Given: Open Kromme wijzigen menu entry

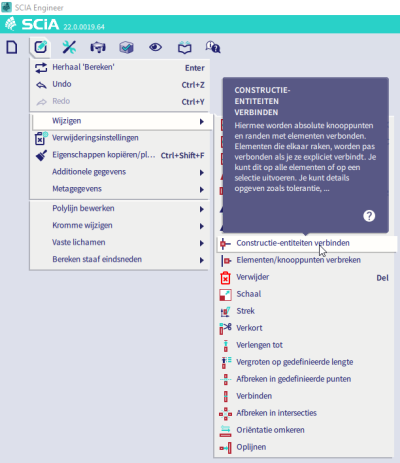Looking at the screenshot, I should (x=120, y=226).
